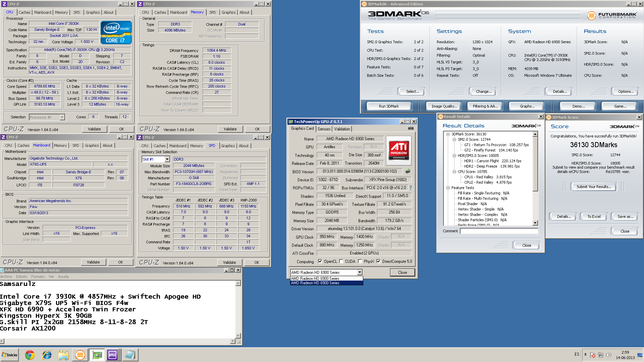Collapse the Feature Tests tree node
The image size is (644, 362).
pyautogui.click(x=448, y=188)
